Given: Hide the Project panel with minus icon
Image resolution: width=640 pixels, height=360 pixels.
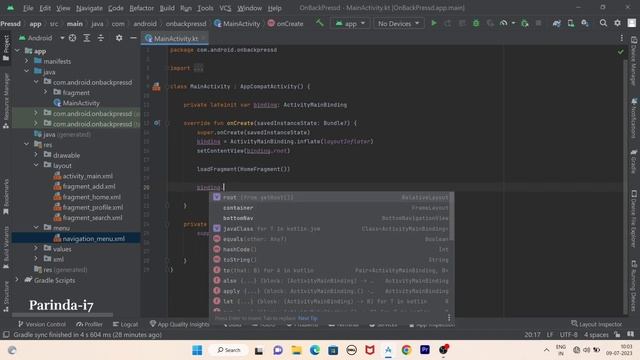Looking at the screenshot, I should pyautogui.click(x=133, y=38).
